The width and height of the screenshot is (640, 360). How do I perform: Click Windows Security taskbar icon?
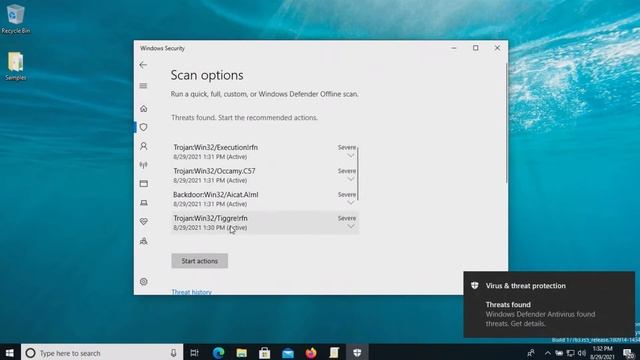[357, 353]
